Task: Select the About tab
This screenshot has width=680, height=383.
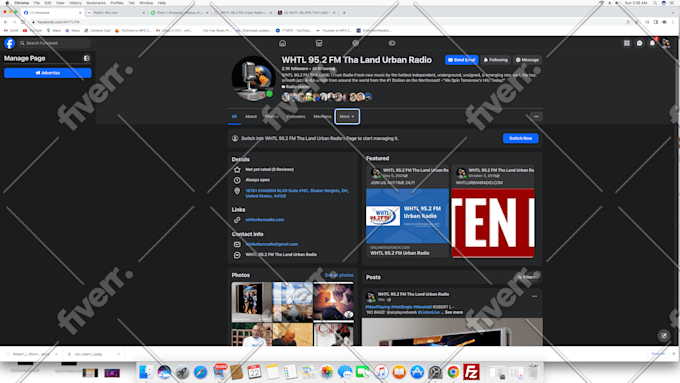Action: point(251,116)
